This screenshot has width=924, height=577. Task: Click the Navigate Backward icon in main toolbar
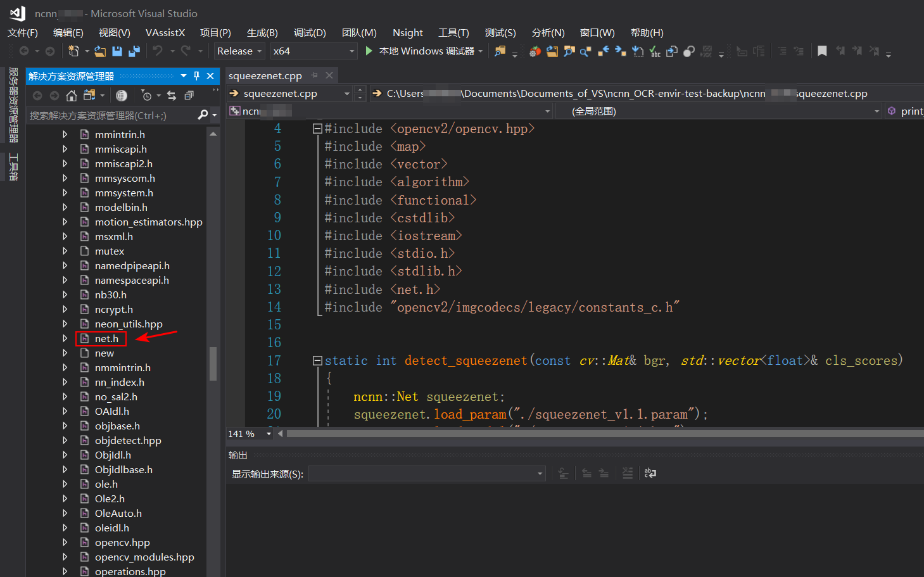pyautogui.click(x=24, y=51)
